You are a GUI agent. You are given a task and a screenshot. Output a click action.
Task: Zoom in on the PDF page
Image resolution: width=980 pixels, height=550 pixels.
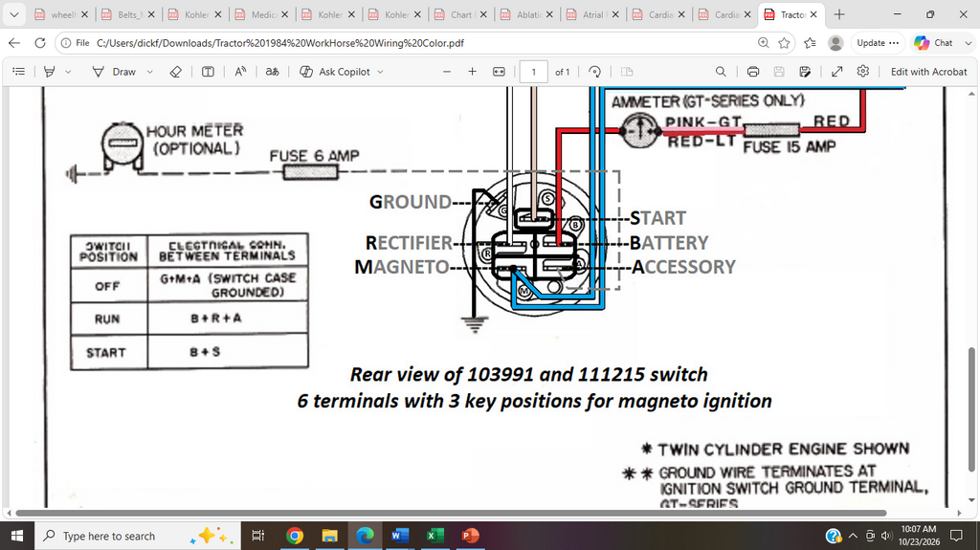click(x=473, y=72)
